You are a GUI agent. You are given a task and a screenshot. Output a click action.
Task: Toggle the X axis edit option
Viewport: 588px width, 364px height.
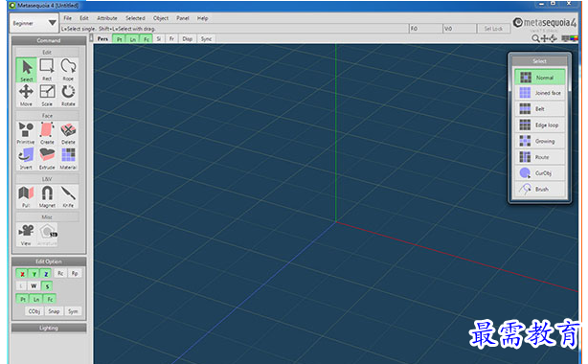[22, 274]
